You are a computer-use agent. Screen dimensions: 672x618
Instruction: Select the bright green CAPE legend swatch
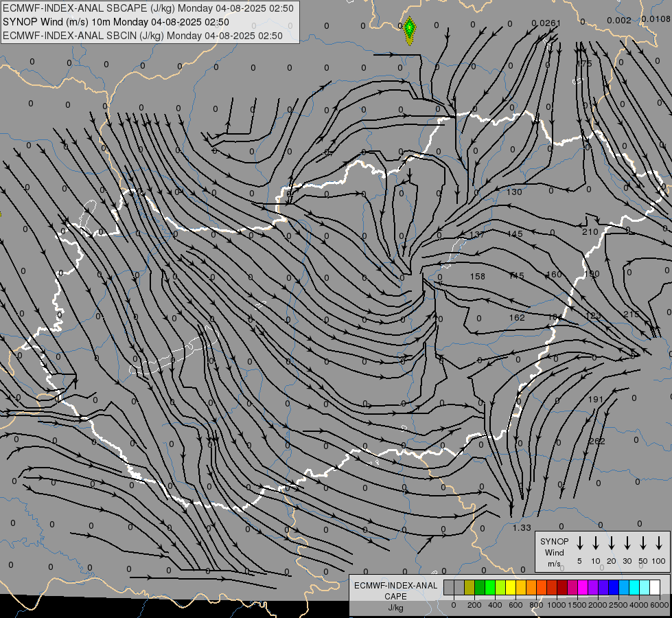click(x=490, y=588)
